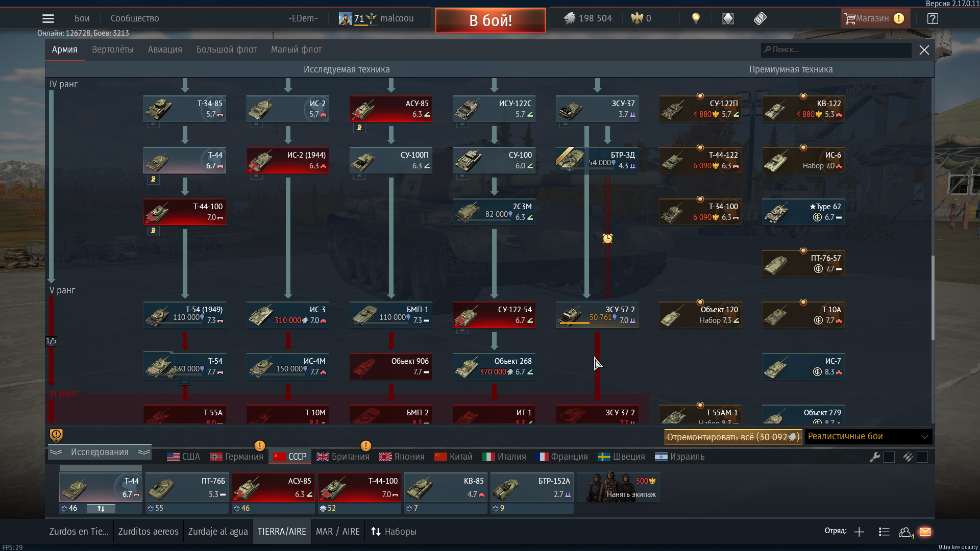Open the Наборы presets button

tap(394, 532)
